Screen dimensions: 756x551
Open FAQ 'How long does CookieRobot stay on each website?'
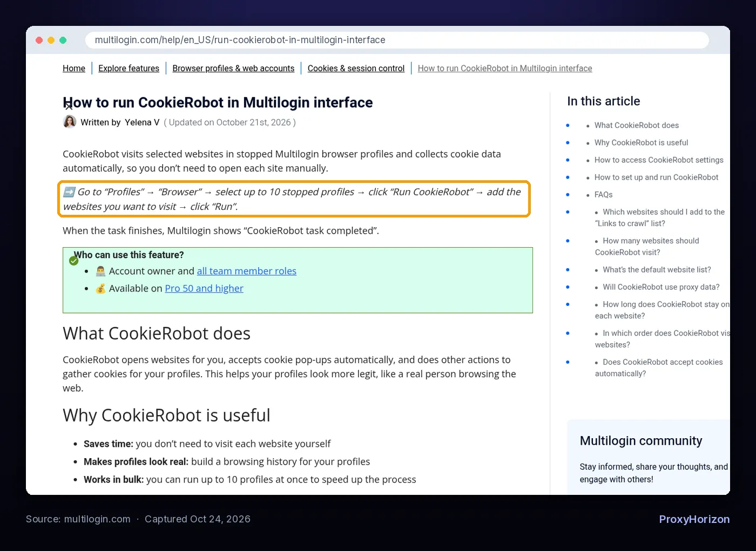(x=662, y=310)
